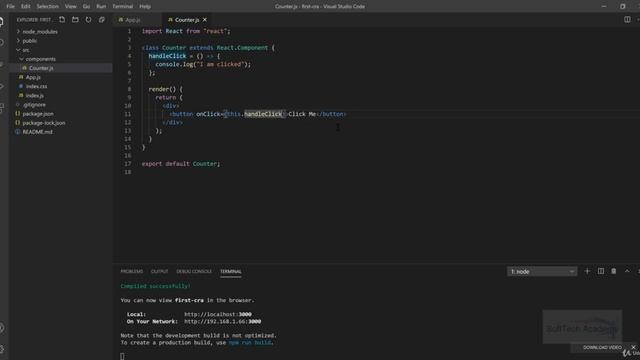Collapse the components folder
Screen dimensions: 640x360
coord(21,59)
